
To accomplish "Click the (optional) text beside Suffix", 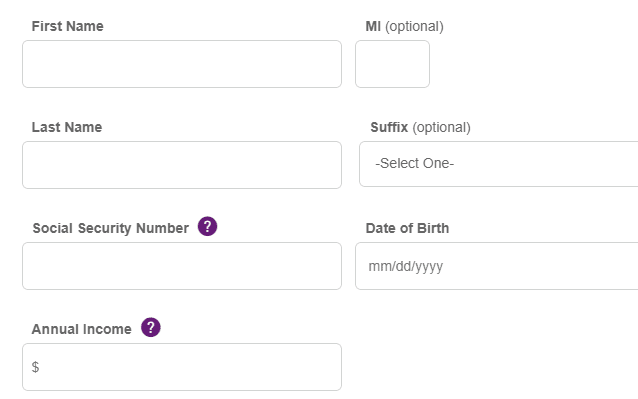I will pos(441,127).
